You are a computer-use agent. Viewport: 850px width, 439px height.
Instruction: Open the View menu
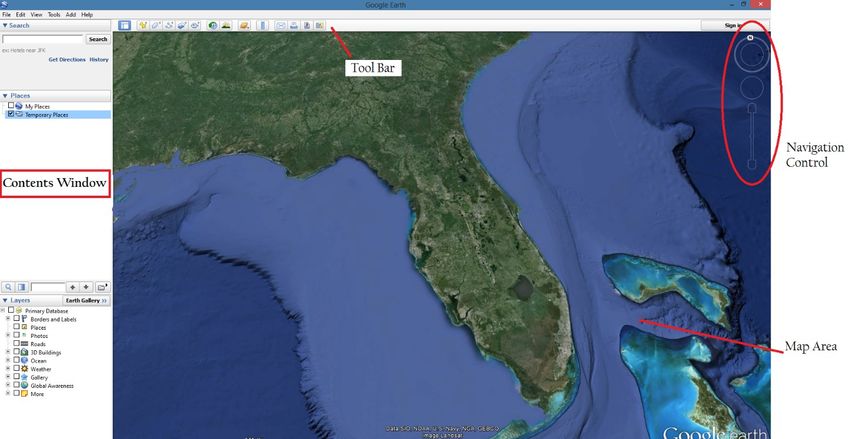click(x=36, y=15)
